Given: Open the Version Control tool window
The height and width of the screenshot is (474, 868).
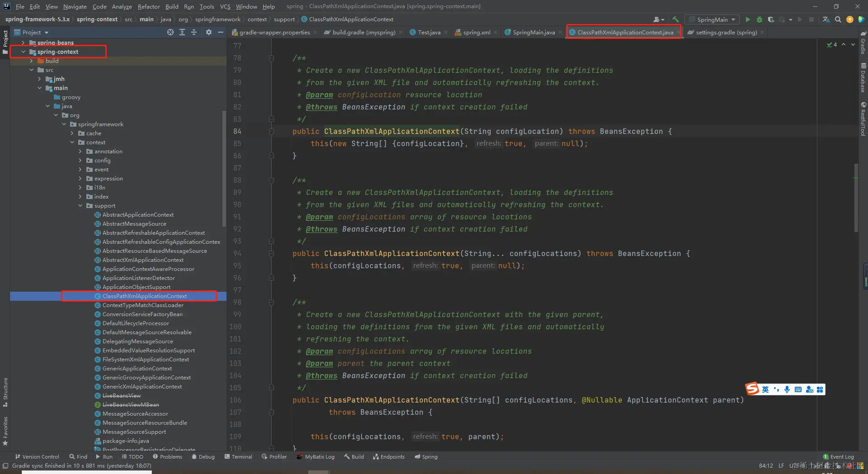Looking at the screenshot, I should coord(37,456).
